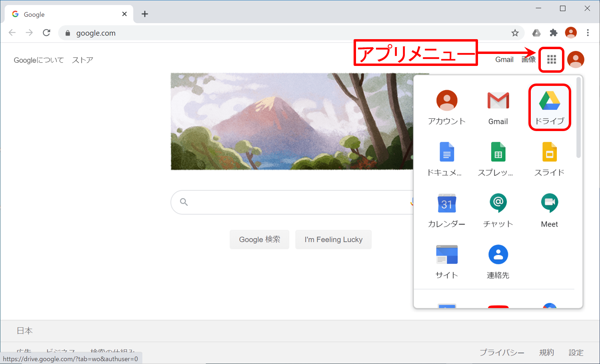Open the Google apps grid menu

point(552,60)
